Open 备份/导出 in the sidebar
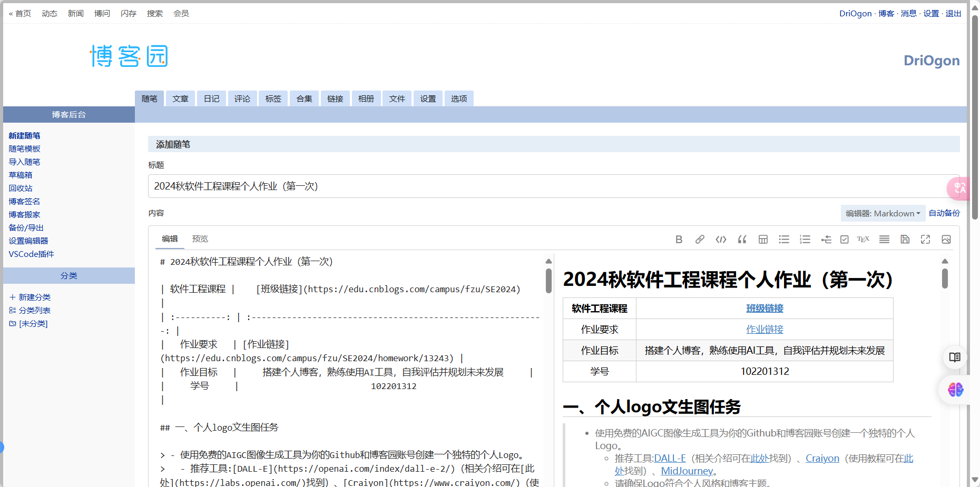Viewport: 980px width, 487px height. (26, 228)
